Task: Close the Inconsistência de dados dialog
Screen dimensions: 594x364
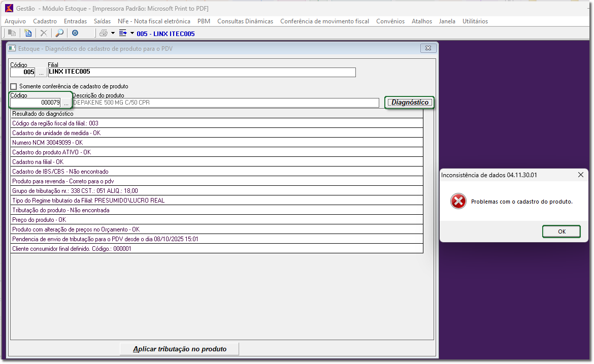Action: click(x=581, y=175)
